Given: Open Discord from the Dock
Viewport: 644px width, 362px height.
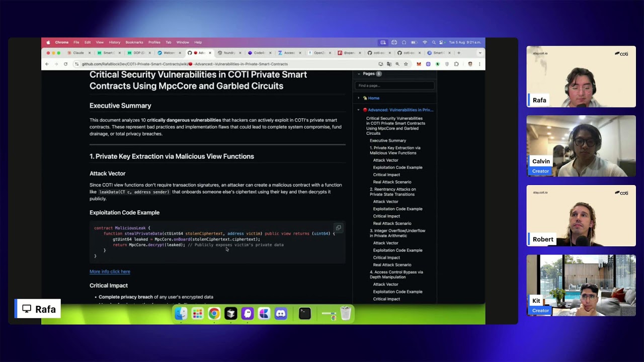Looking at the screenshot, I should tap(281, 314).
